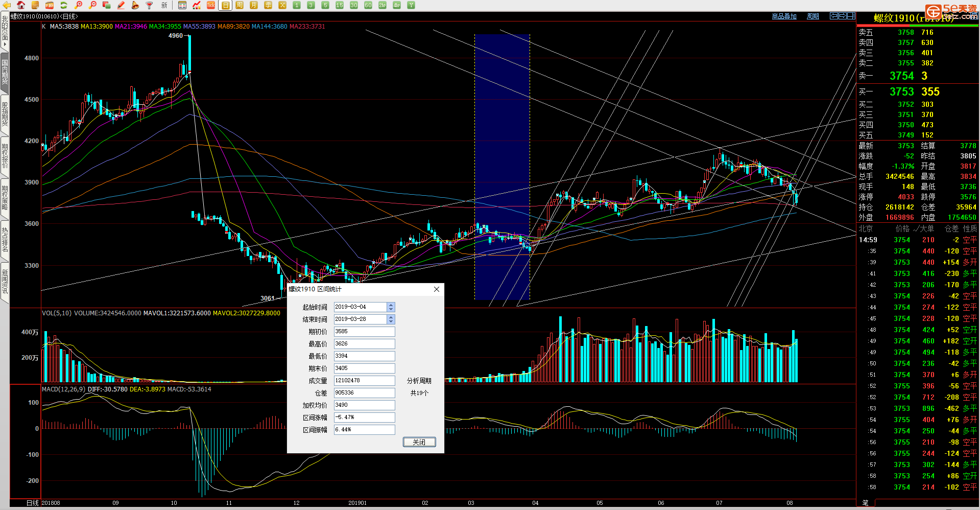Click the 最高价 field showing 3626
The image size is (980, 510).
pos(364,344)
